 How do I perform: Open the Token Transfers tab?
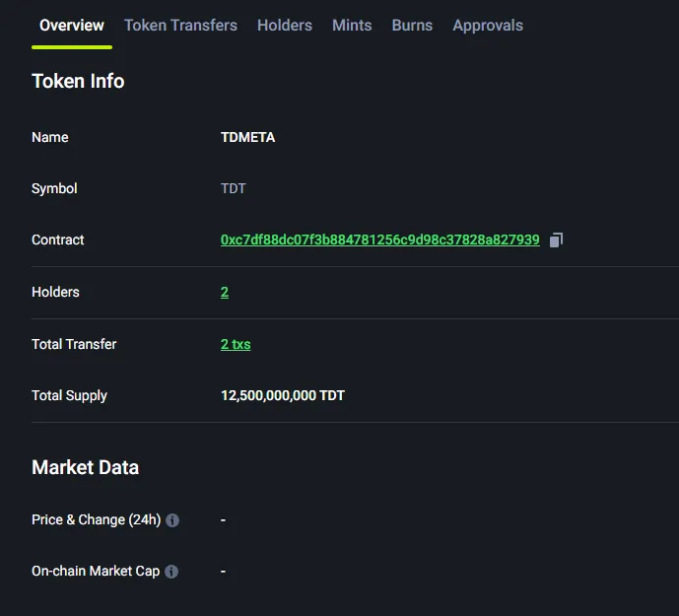pyautogui.click(x=180, y=26)
